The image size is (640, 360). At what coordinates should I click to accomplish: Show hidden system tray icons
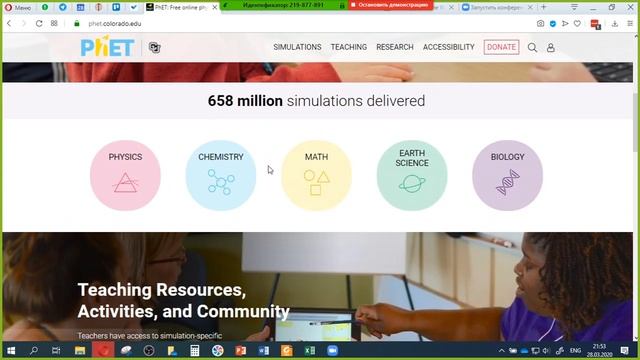[x=502, y=351]
